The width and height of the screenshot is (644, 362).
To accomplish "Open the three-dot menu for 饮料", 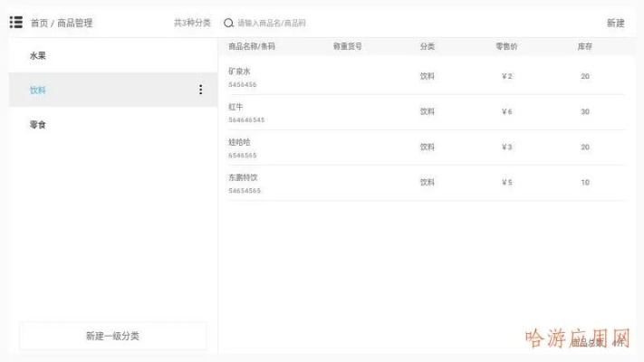I will (x=200, y=90).
